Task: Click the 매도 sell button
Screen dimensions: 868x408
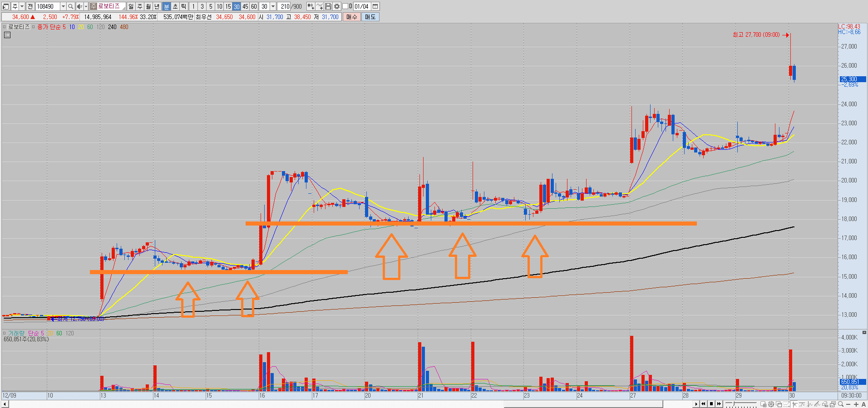Action: (370, 17)
